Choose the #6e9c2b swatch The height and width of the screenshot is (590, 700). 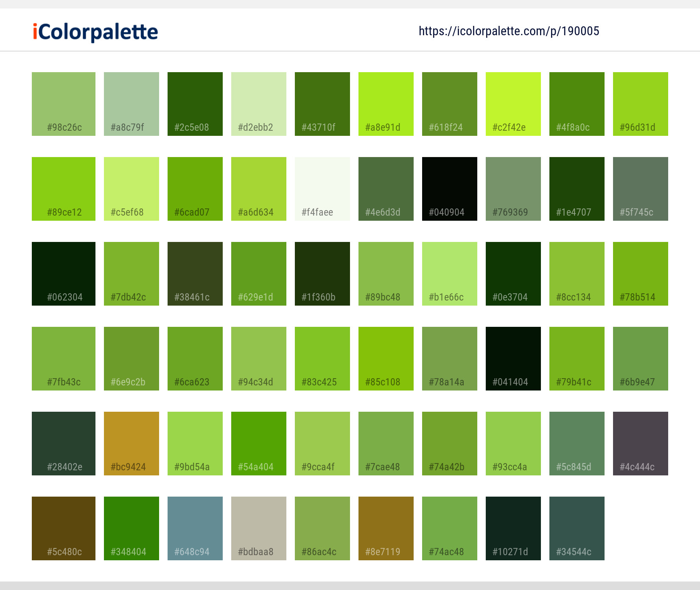click(x=132, y=359)
